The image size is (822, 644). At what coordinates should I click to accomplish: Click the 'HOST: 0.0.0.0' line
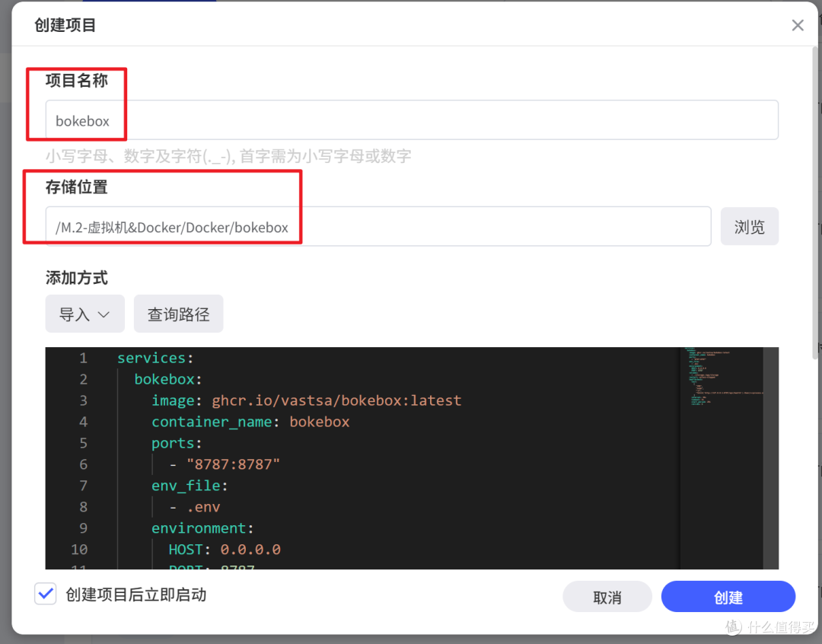click(x=225, y=550)
